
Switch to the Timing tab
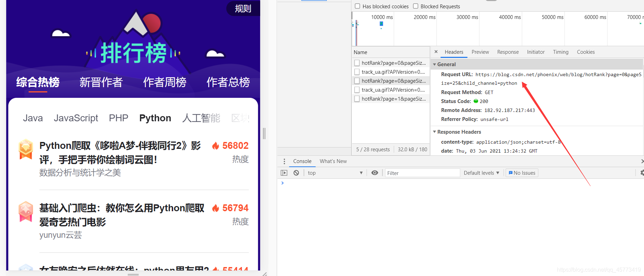pos(560,52)
